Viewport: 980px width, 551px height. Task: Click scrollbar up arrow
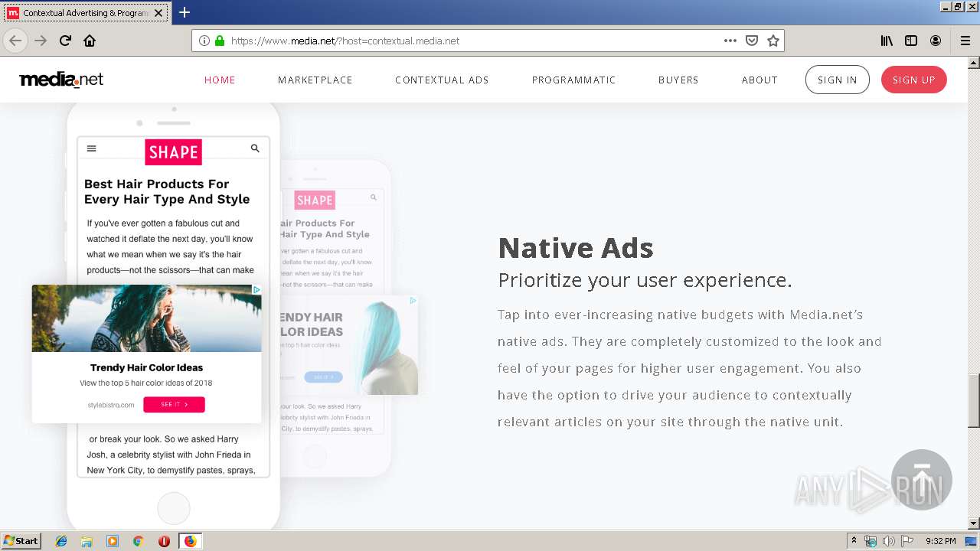click(x=974, y=63)
